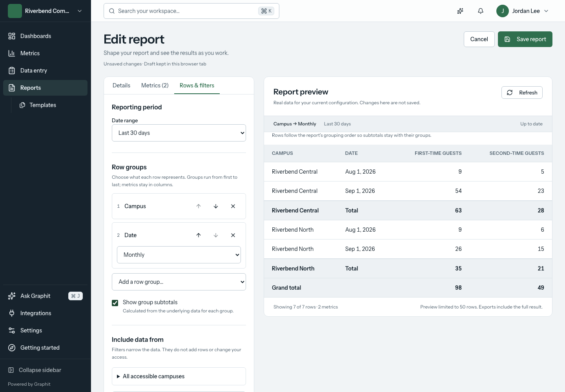Click the Campus → Monthly breadcrumb text
Image resolution: width=565 pixels, height=392 pixels.
coord(295,124)
